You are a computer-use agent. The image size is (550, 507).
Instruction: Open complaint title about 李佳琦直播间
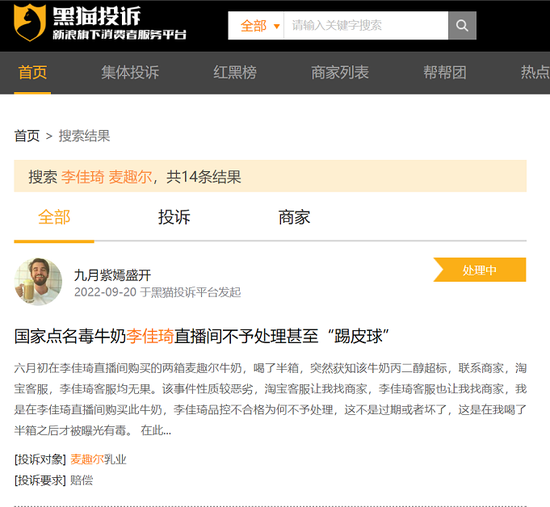tap(202, 336)
